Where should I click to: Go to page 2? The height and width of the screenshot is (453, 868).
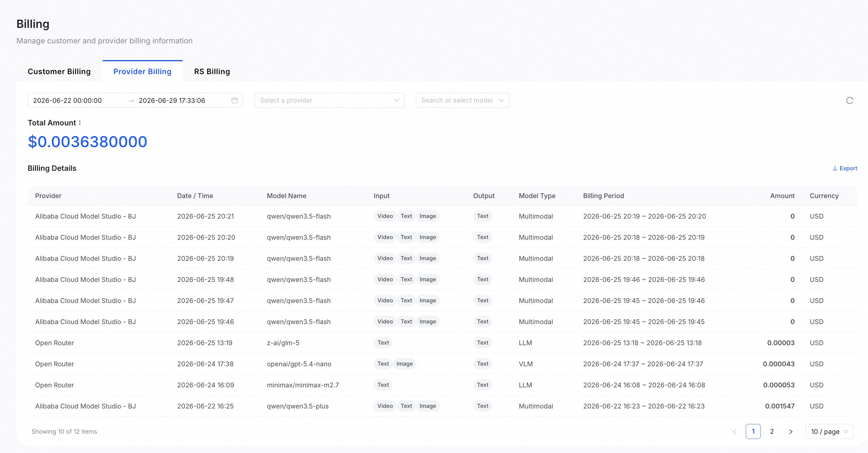coord(772,431)
